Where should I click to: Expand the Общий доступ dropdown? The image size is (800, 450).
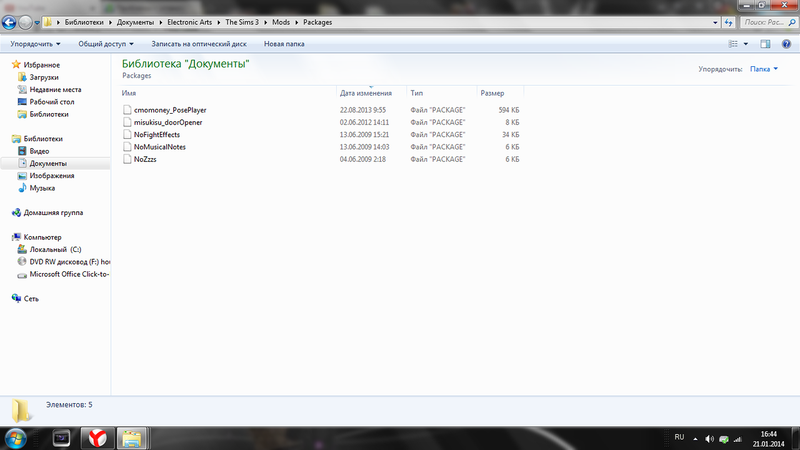coord(107,44)
